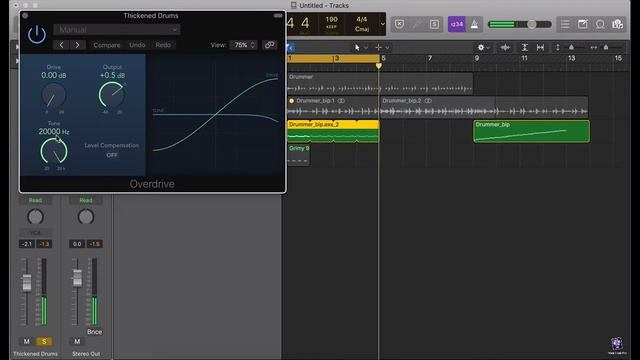
Task: Click the Bnce bounce button
Action: pos(94,332)
